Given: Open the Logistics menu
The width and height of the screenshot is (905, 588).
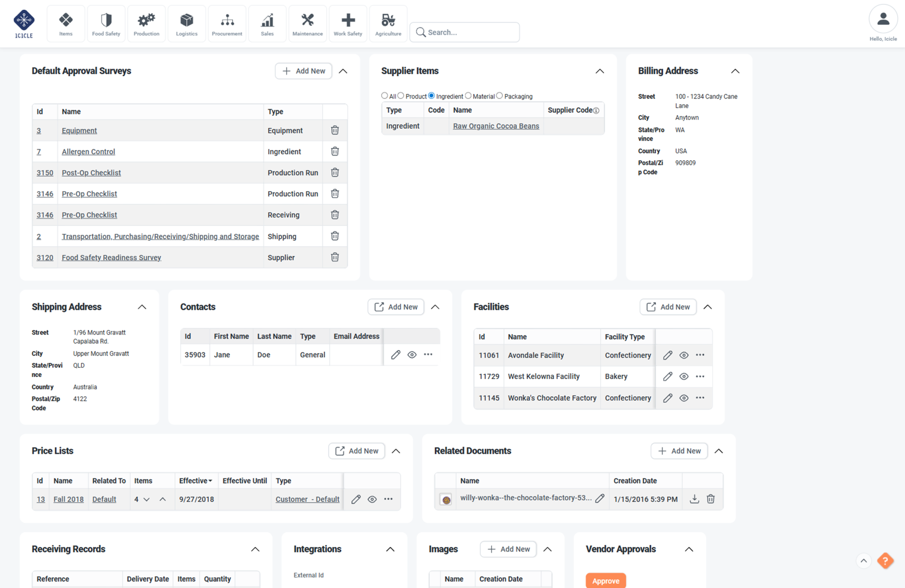Looking at the screenshot, I should pyautogui.click(x=186, y=24).
